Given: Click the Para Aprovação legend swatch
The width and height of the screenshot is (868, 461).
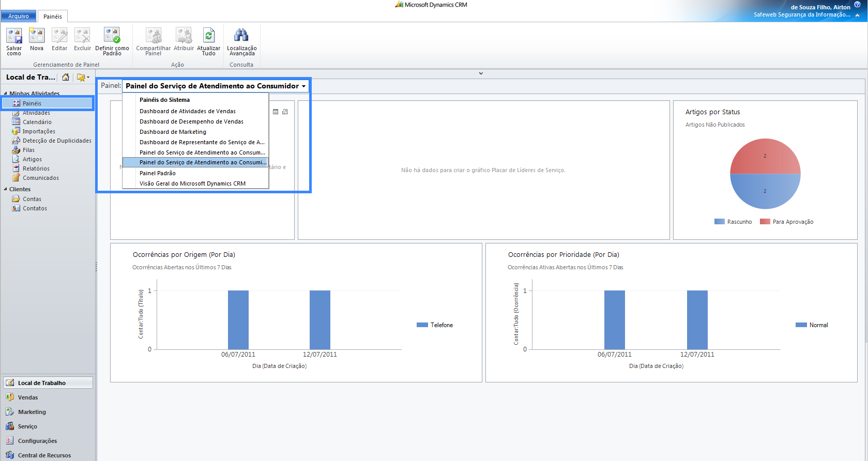Looking at the screenshot, I should pyautogui.click(x=765, y=222).
